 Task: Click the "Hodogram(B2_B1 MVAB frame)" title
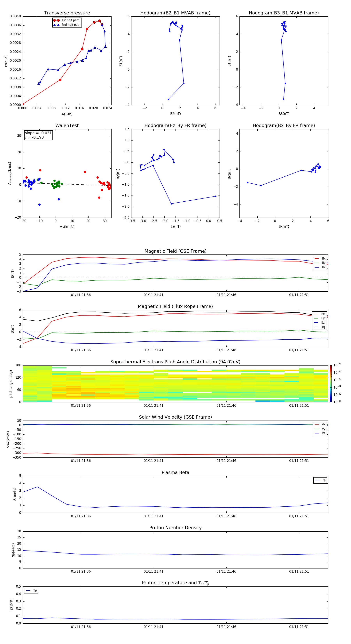coord(175,13)
